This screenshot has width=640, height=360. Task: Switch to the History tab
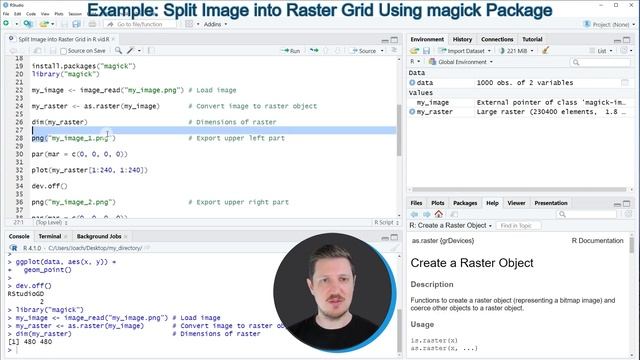pos(462,39)
